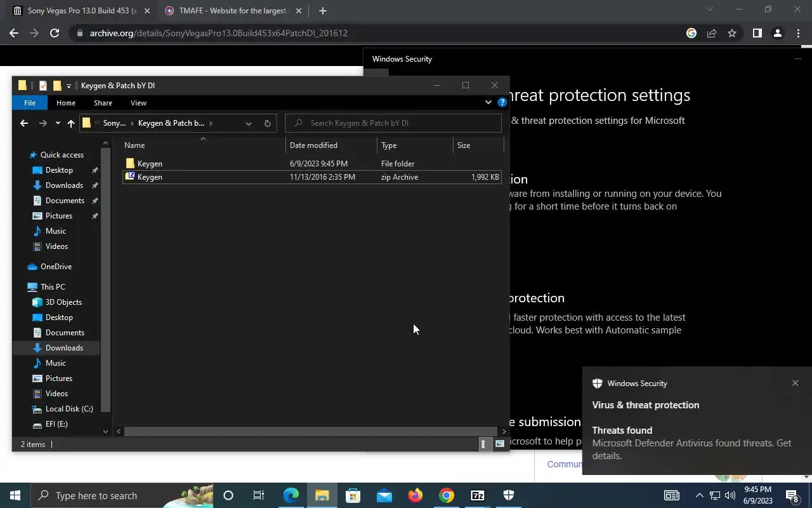Select Quick access in navigation pane

[62, 155]
